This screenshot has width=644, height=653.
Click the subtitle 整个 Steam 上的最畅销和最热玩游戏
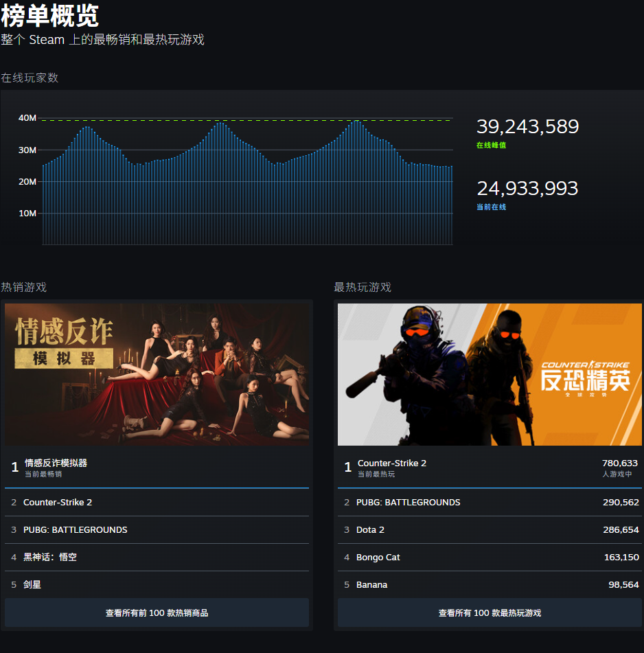[102, 40]
